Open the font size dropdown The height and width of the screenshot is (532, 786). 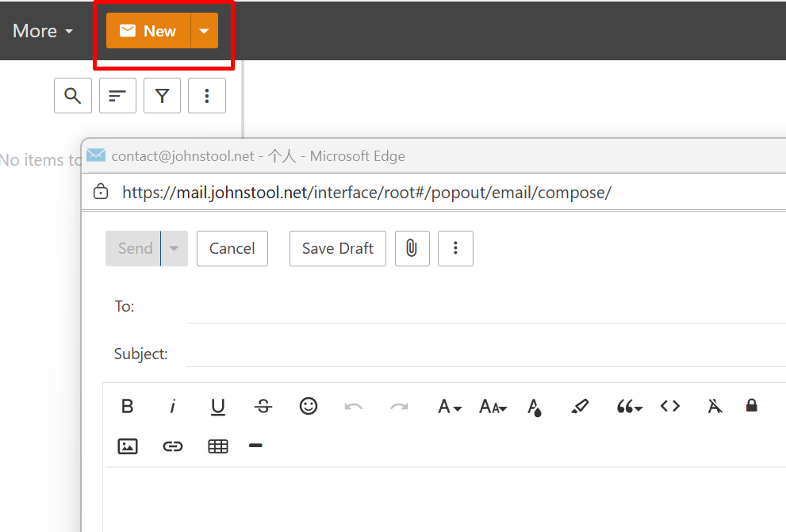point(493,407)
